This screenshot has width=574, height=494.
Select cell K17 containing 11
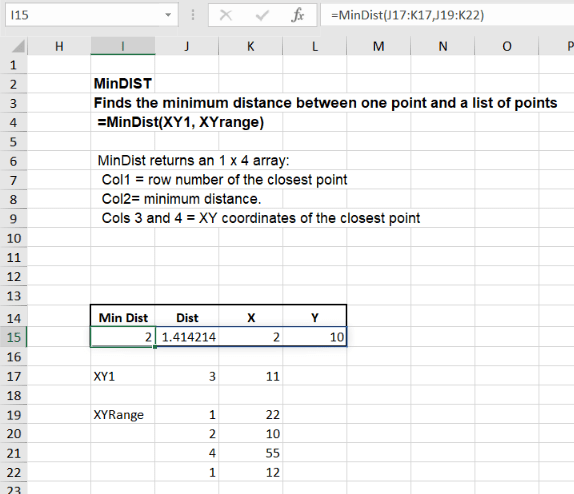[x=250, y=376]
